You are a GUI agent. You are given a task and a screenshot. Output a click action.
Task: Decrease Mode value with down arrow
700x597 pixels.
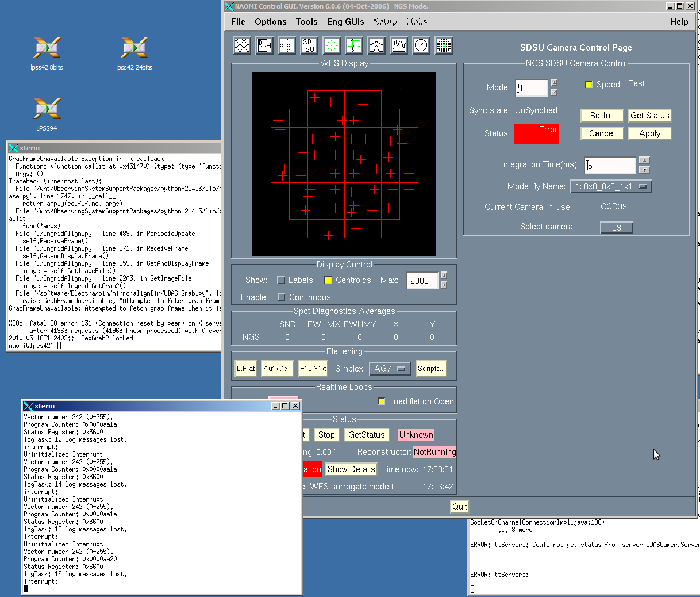click(x=554, y=92)
